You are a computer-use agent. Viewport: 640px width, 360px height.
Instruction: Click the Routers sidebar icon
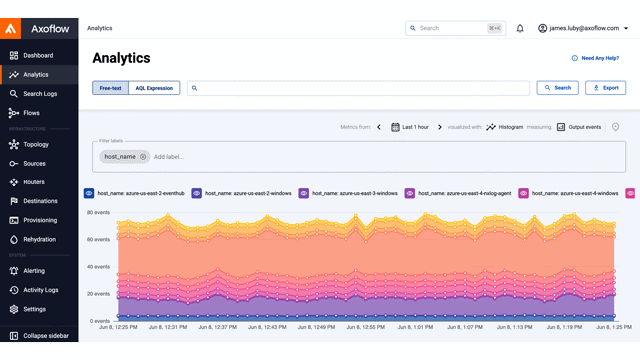[14, 182]
